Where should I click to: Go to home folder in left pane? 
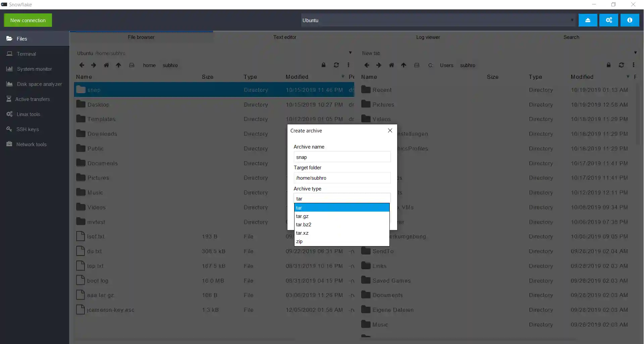pos(106,65)
